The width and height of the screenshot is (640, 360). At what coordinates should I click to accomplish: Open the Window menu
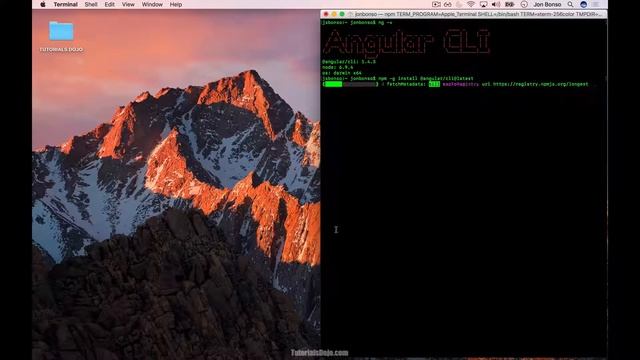152,4
